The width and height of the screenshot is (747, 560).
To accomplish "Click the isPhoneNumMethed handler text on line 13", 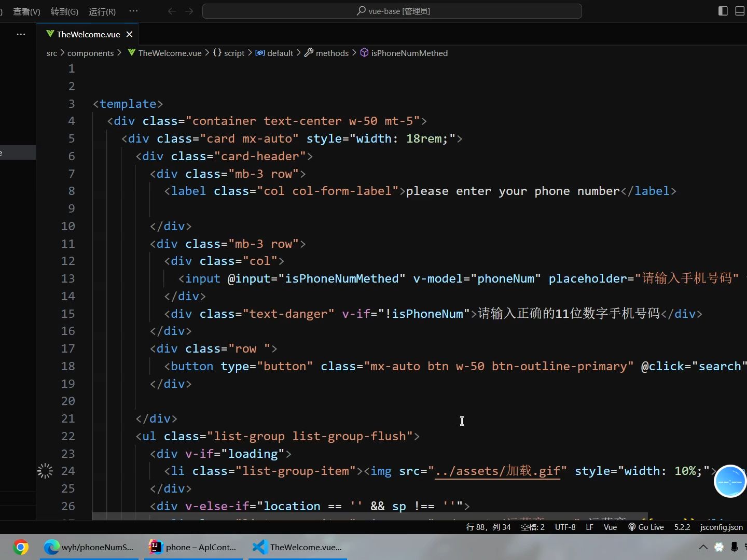I will pos(342,278).
